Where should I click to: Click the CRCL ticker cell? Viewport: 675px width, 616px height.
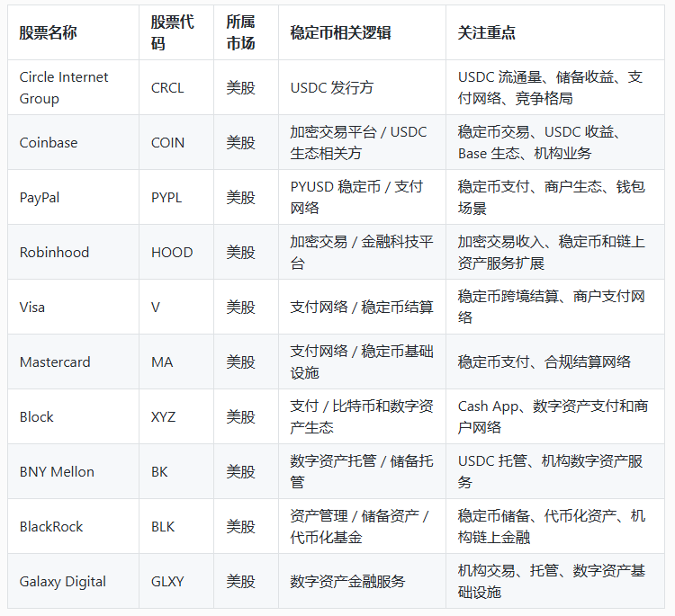(176, 87)
